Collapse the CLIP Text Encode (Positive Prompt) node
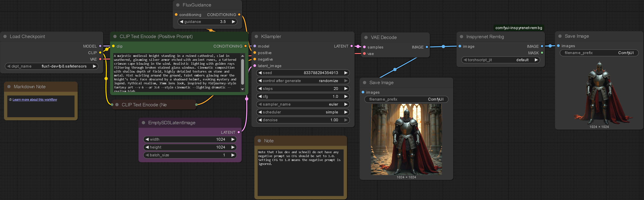 point(115,37)
